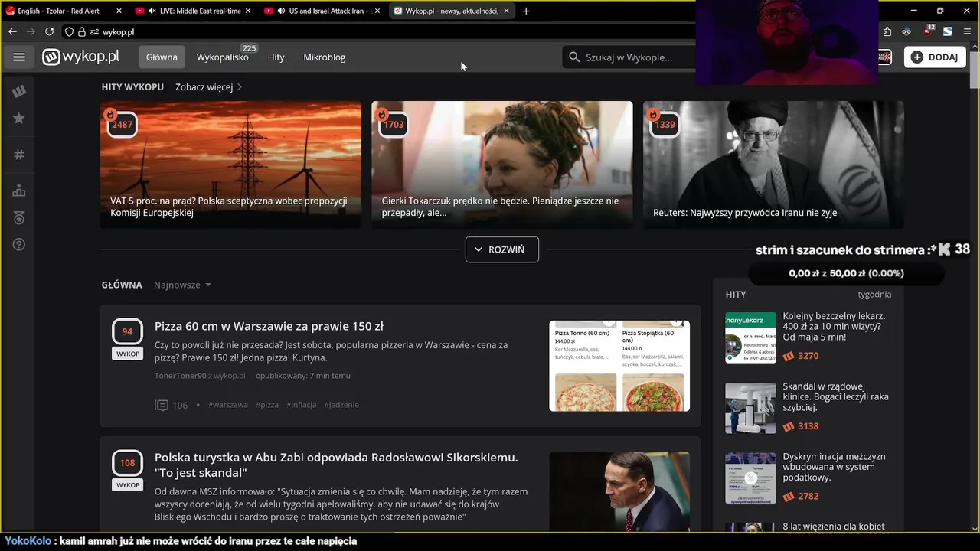Switch to LIVE: Middle East real-time tab
Screen dimensions: 980x551
pos(193,11)
